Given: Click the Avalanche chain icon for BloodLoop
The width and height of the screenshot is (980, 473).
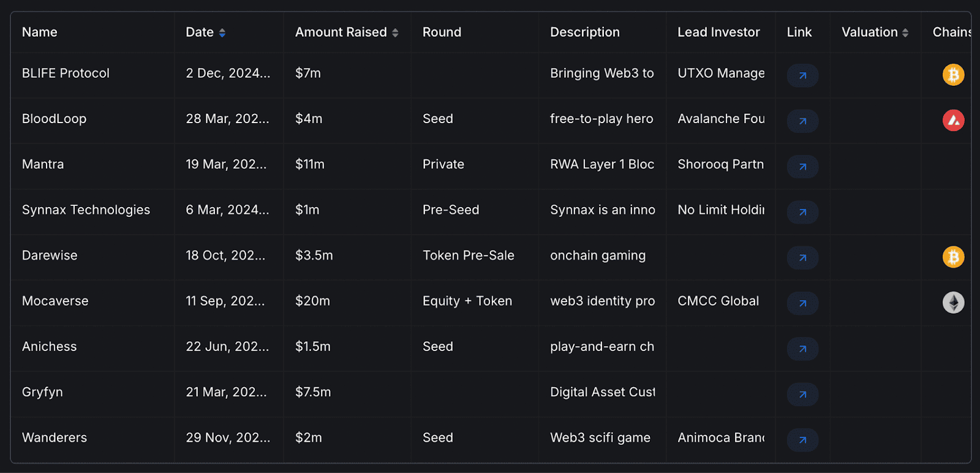Looking at the screenshot, I should tap(953, 121).
